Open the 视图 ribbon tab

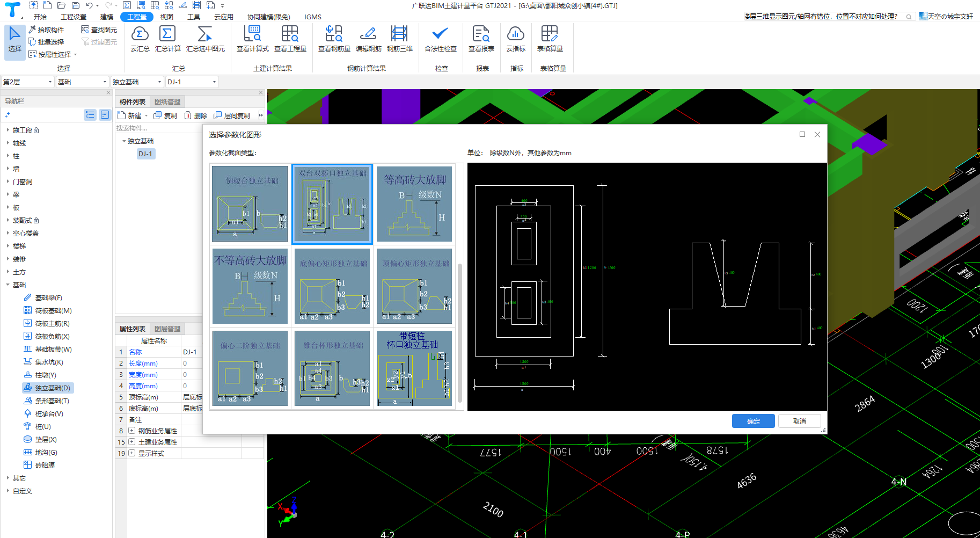pyautogui.click(x=167, y=17)
